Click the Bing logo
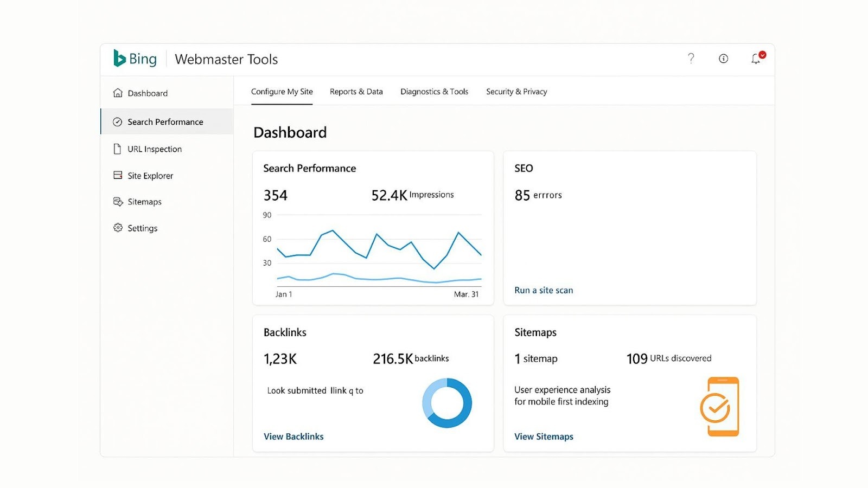This screenshot has height=488, width=868. pyautogui.click(x=134, y=59)
